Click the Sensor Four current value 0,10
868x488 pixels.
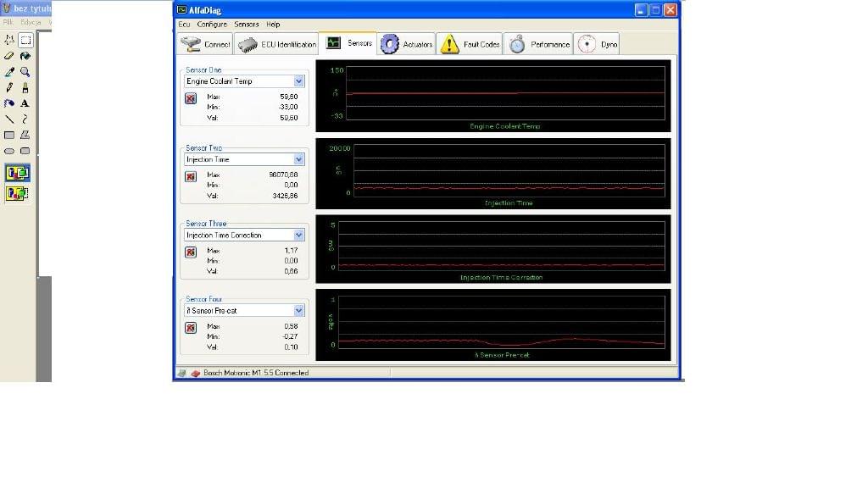coord(292,347)
